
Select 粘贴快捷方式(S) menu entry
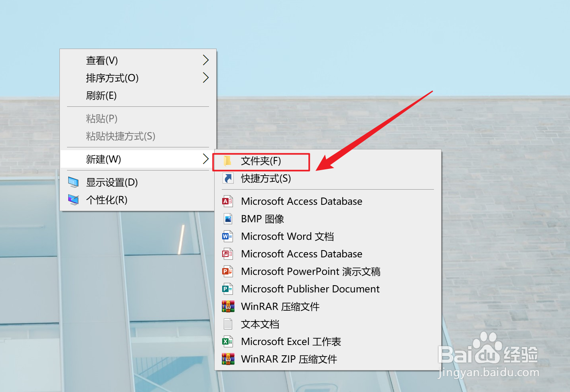tap(138, 136)
